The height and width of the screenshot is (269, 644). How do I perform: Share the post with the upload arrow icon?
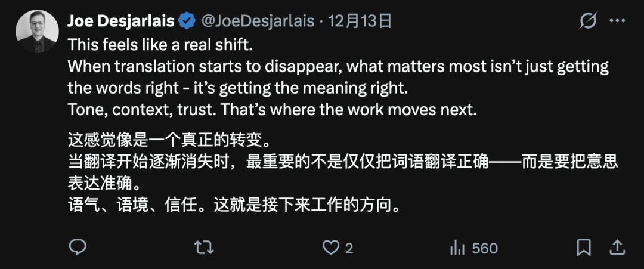pyautogui.click(x=617, y=247)
